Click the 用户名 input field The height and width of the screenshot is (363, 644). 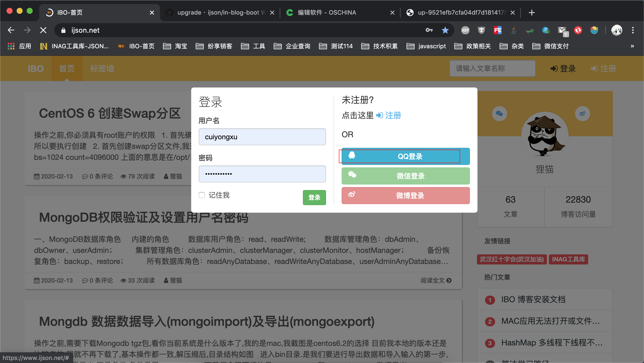[262, 137]
